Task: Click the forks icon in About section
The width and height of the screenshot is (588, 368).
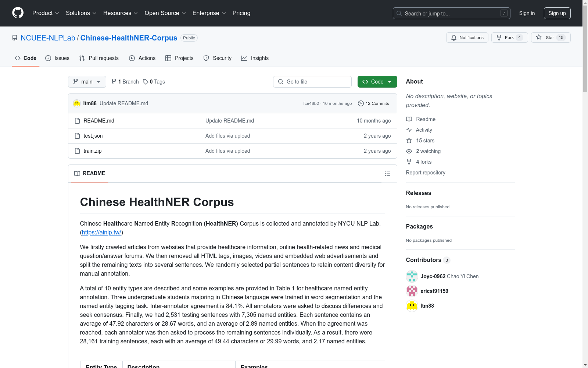Action: coord(409,162)
